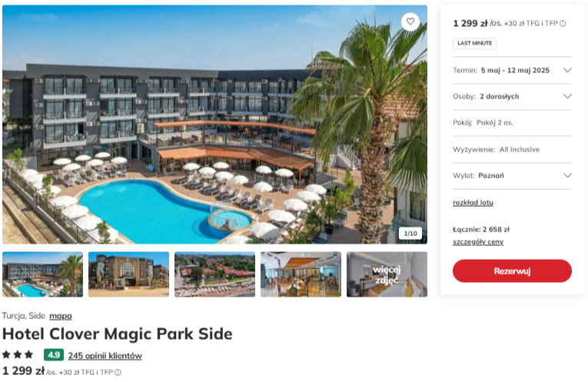Select the pool view thumbnail
The width and height of the screenshot is (588, 382).
coord(43,274)
